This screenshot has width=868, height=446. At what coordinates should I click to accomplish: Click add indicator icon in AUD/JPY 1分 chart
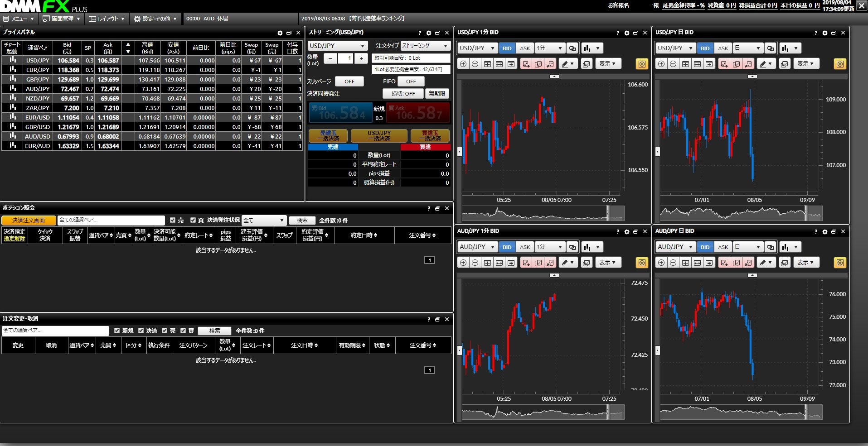click(526, 263)
